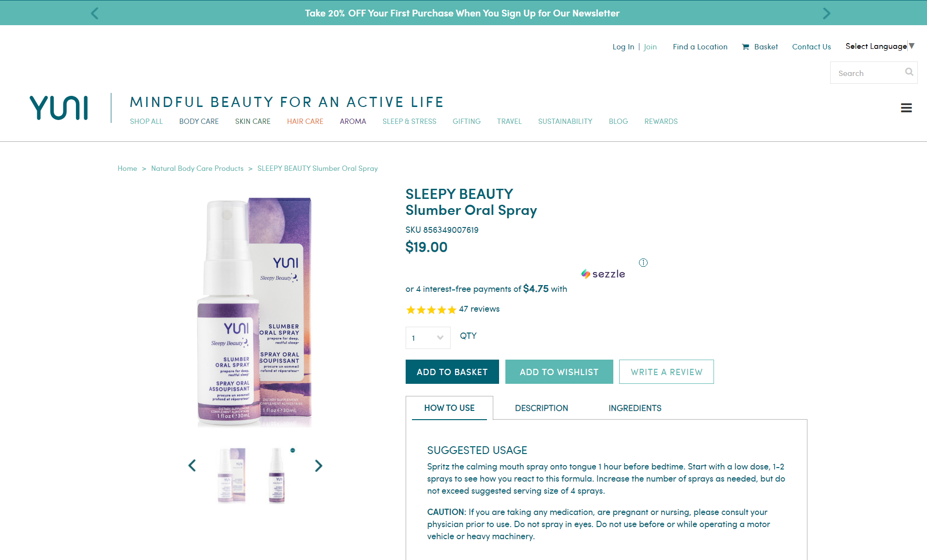Click the search magnifier icon
The image size is (927, 560).
pos(909,72)
